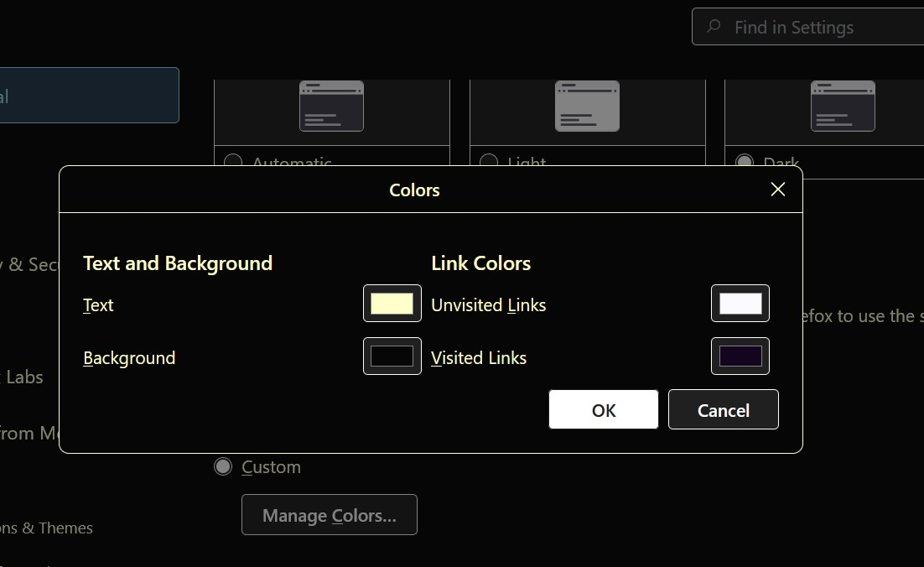Click the search magnifier icon in Find in Settings

pos(714,26)
